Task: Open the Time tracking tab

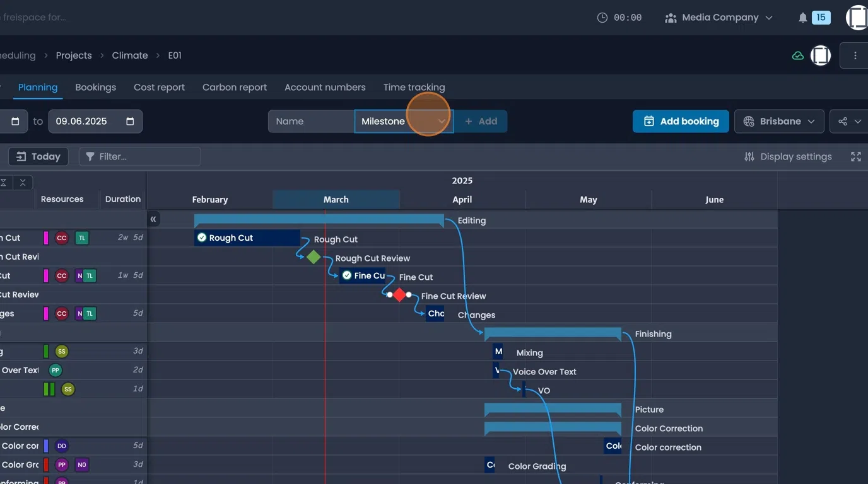Action: (414, 87)
